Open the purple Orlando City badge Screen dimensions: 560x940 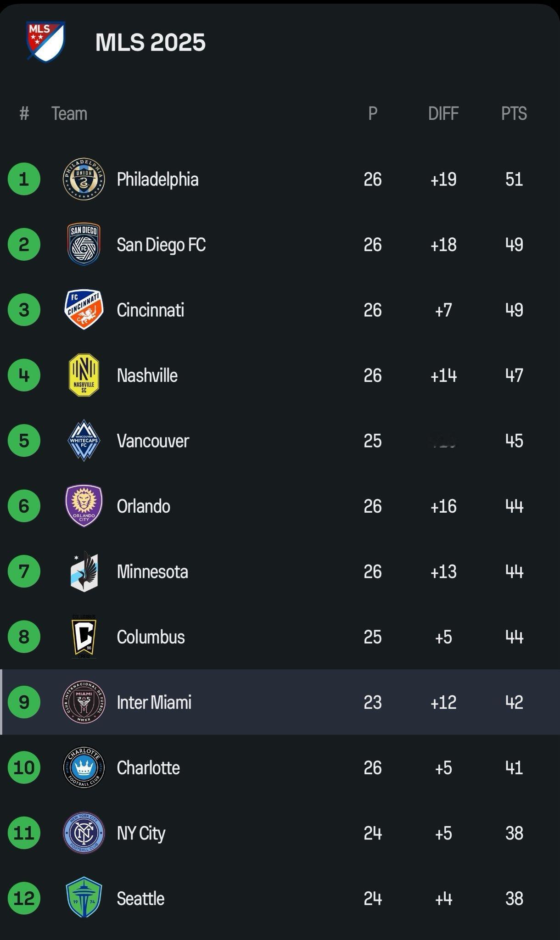click(84, 506)
